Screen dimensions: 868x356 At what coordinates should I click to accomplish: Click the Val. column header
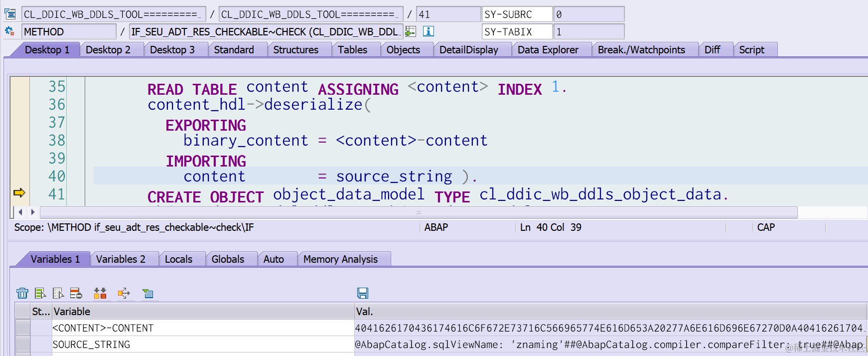point(610,311)
